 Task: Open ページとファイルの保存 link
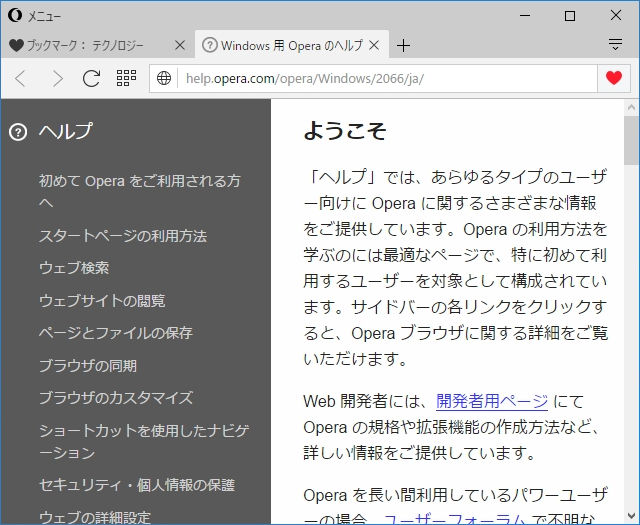click(116, 333)
